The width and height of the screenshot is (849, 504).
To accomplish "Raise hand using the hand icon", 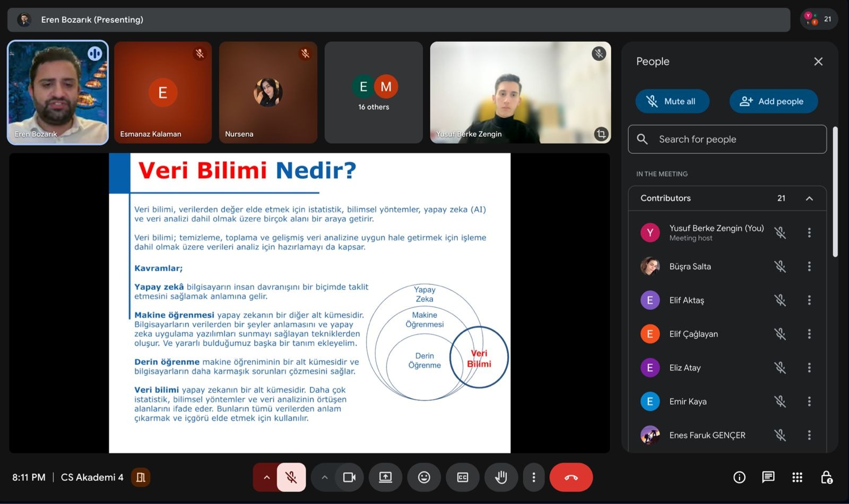I will 501,477.
